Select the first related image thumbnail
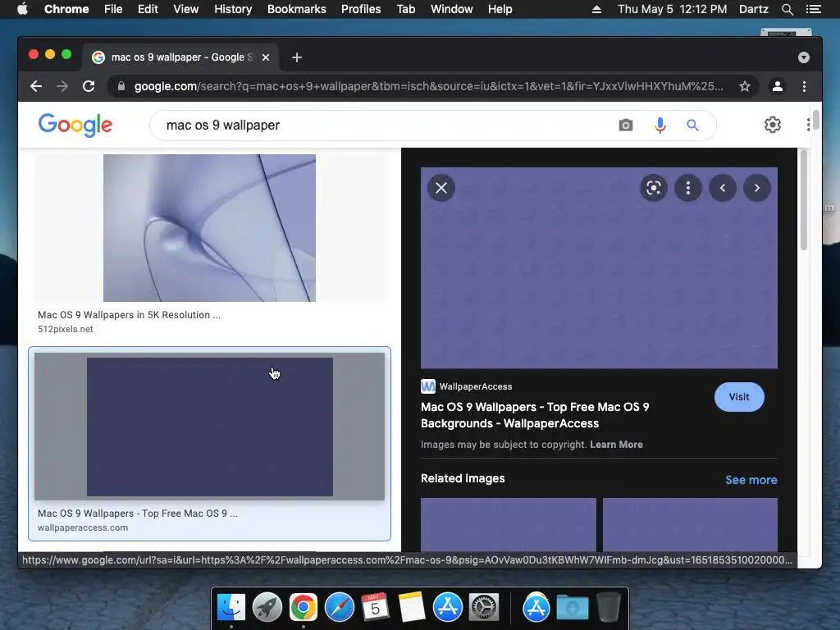This screenshot has width=840, height=630. pos(509,525)
